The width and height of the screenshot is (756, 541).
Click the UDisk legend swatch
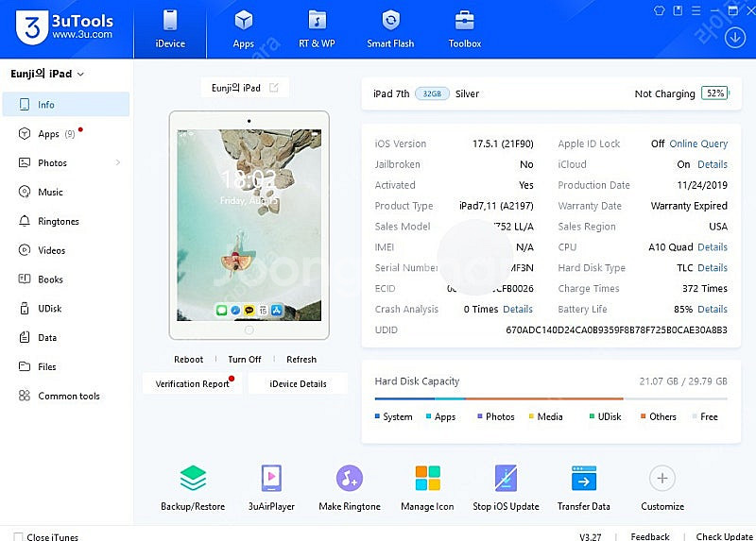pos(593,416)
